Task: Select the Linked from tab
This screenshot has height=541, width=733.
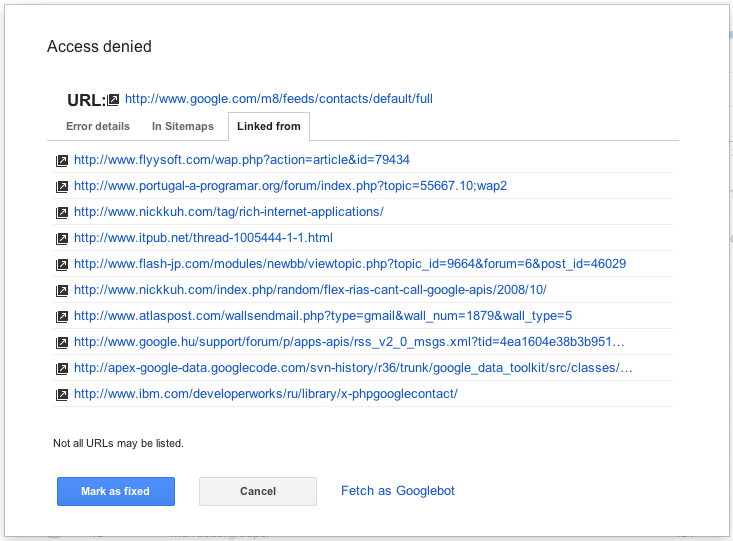Action: pyautogui.click(x=269, y=127)
